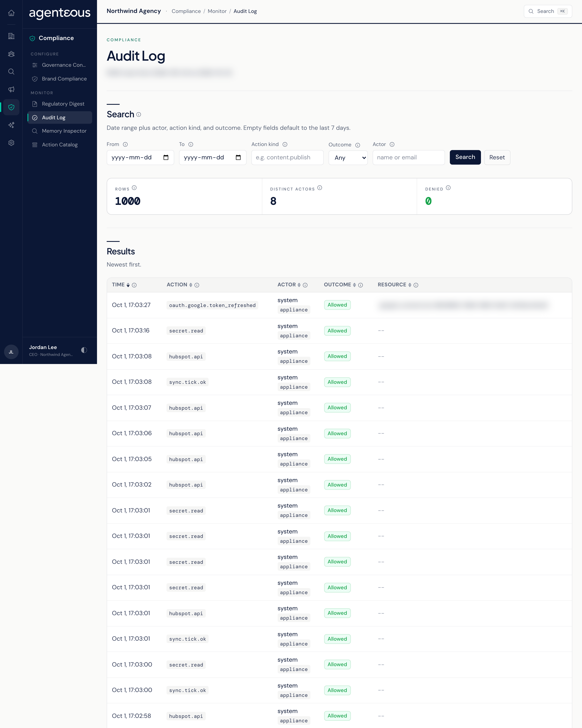The width and height of the screenshot is (582, 728).
Task: Click the dark Search button
Action: 465,157
